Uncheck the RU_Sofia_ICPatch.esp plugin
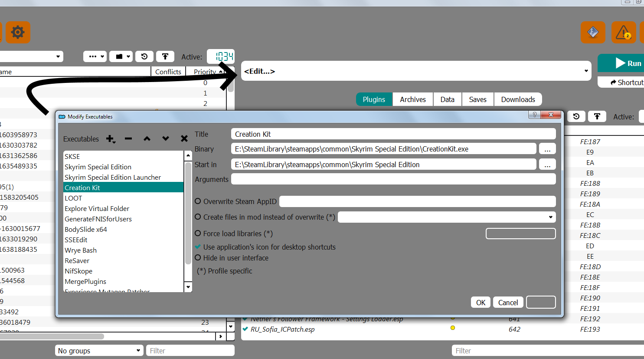644x359 pixels. (x=245, y=329)
